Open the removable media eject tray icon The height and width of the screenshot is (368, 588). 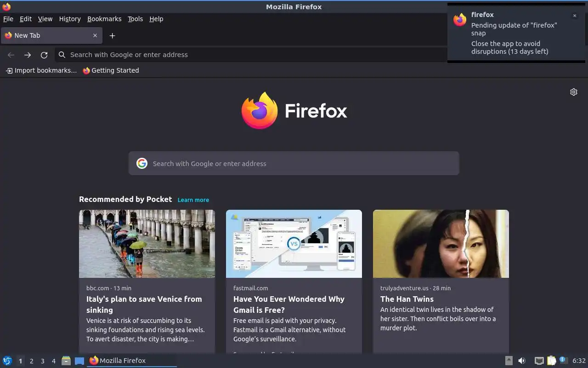pyautogui.click(x=509, y=361)
